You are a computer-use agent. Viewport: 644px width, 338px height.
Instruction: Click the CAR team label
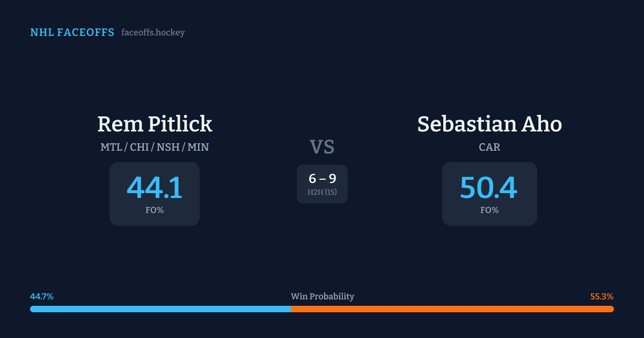click(489, 147)
